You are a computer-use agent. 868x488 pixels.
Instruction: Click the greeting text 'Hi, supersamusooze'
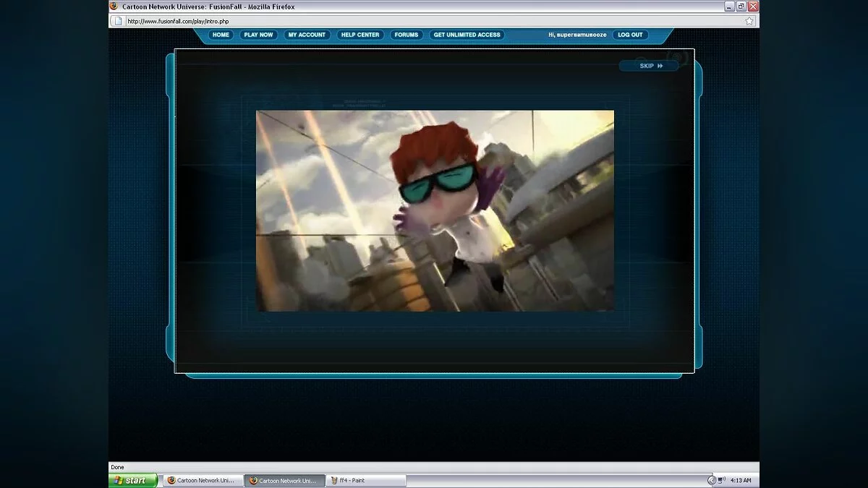[x=577, y=35]
